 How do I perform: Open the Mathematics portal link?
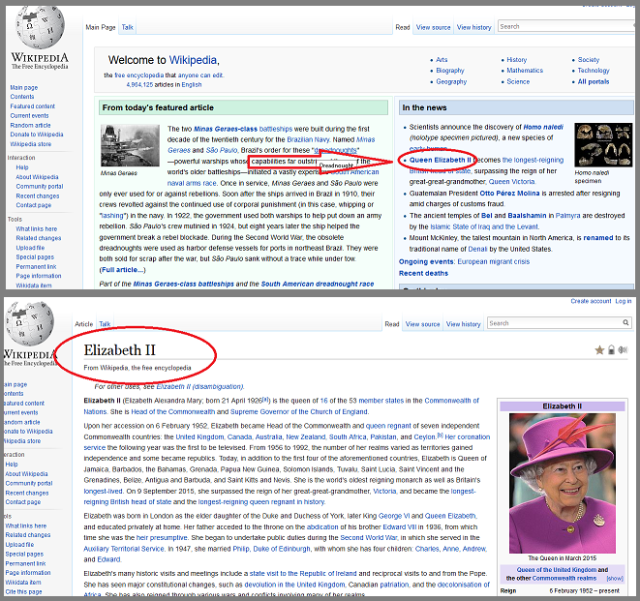click(525, 71)
